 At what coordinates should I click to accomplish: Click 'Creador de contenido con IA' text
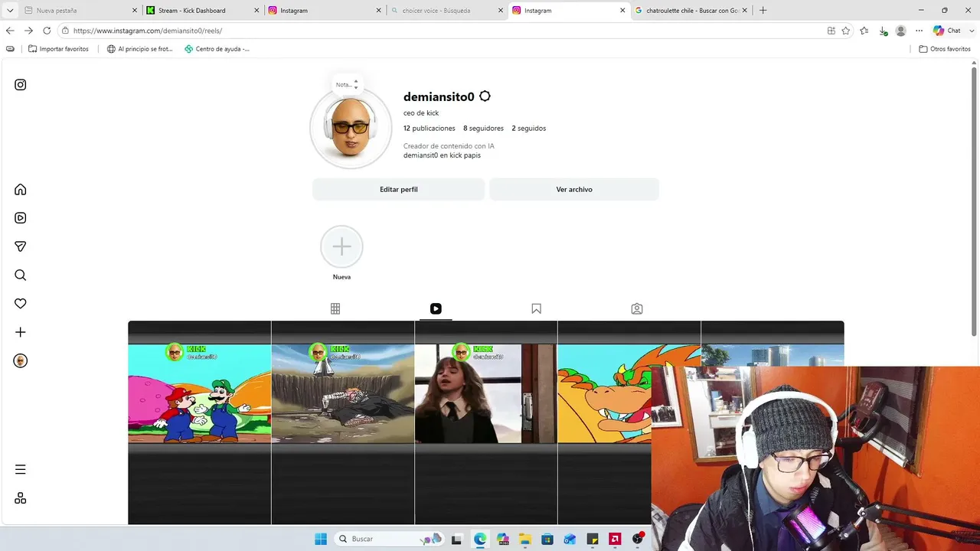pyautogui.click(x=449, y=146)
